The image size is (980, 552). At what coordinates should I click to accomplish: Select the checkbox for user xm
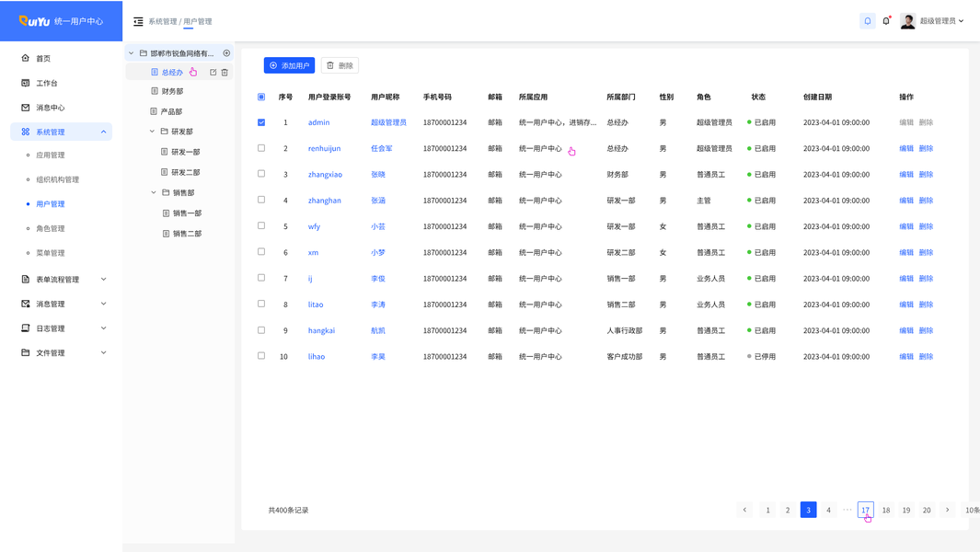point(261,252)
